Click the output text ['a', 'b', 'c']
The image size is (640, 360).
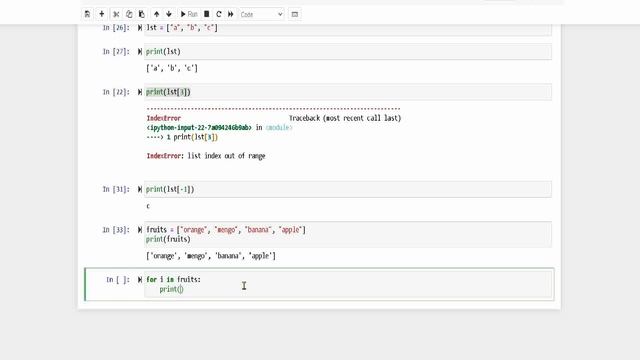172,68
